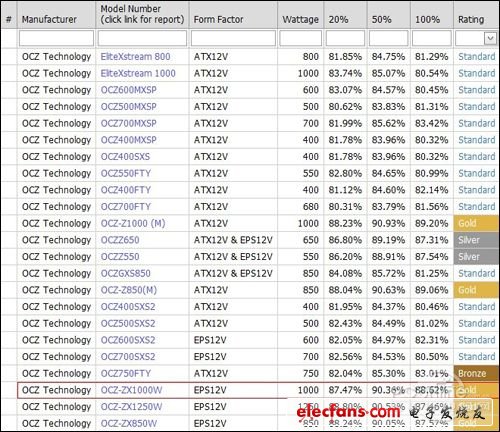The width and height of the screenshot is (500, 432).
Task: Open the OCZ-ZX1000W report link
Action: (131, 390)
